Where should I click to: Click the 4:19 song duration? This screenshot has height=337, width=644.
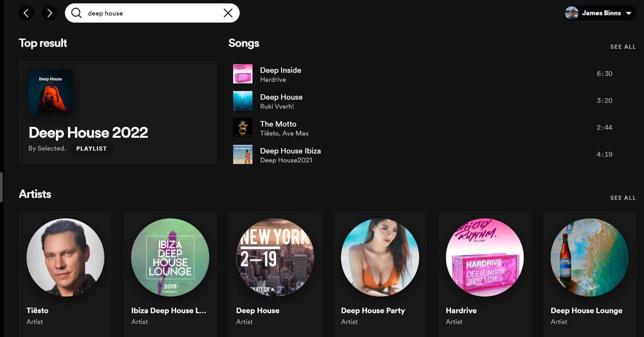[x=604, y=155]
